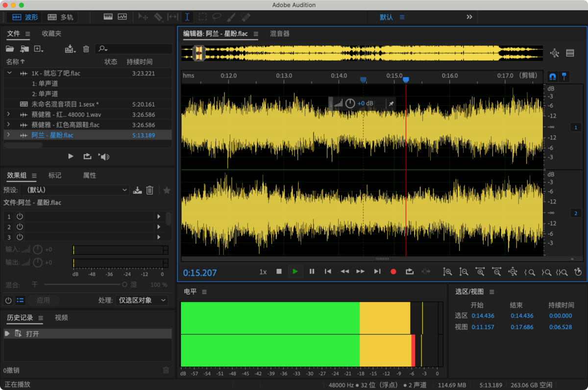The width and height of the screenshot is (588, 390).
Task: Toggle loop playback in Files panel
Action: click(x=87, y=156)
